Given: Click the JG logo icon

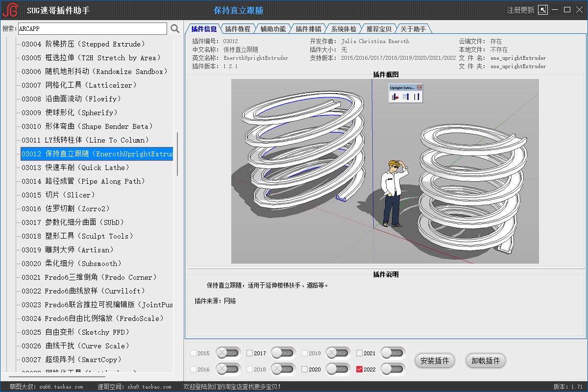Looking at the screenshot, I should [x=10, y=10].
